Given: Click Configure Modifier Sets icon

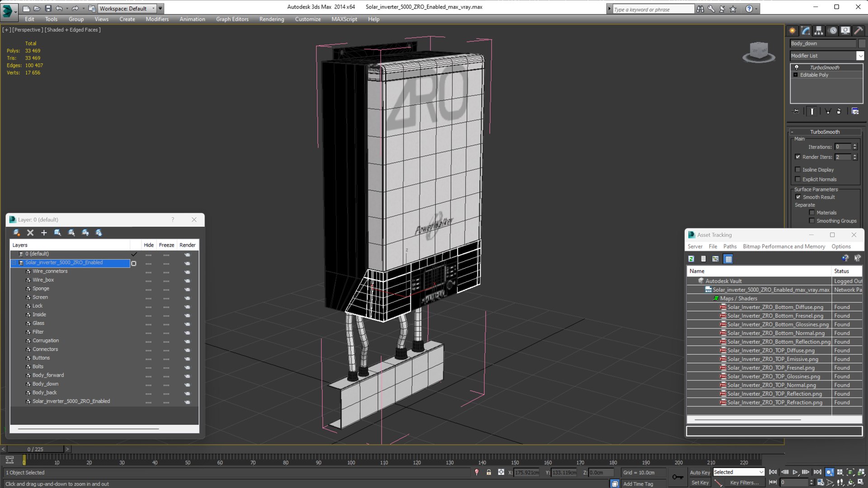Looking at the screenshot, I should pyautogui.click(x=855, y=111).
